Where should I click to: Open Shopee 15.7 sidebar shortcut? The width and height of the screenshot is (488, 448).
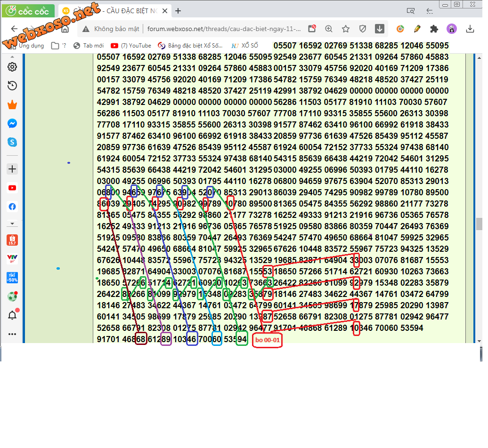(x=12, y=240)
